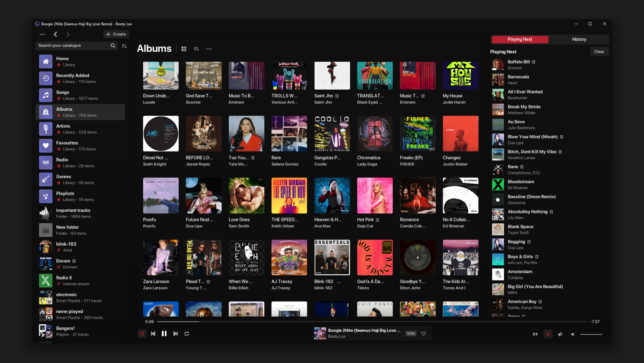Open albums sort options dropdown

[x=196, y=49]
